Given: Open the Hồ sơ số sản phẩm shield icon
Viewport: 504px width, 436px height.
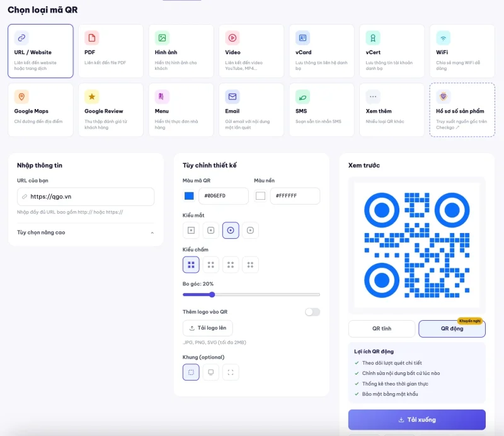Looking at the screenshot, I should (444, 96).
